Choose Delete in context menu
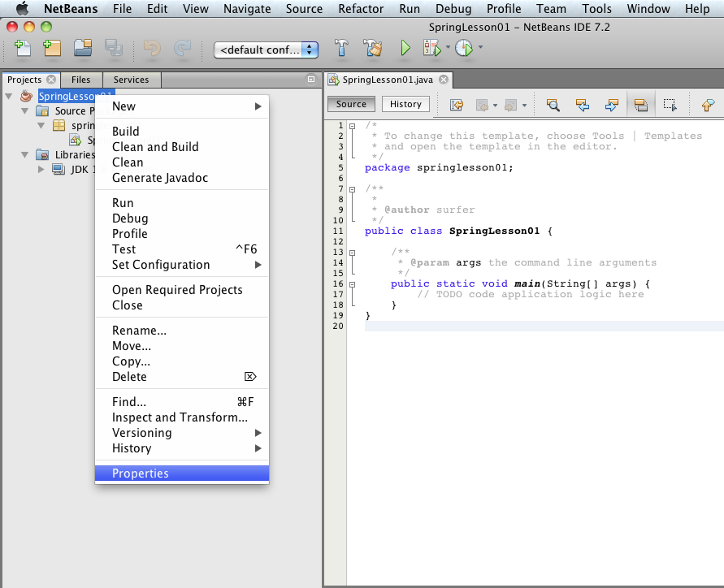This screenshot has width=724, height=588. [182, 377]
